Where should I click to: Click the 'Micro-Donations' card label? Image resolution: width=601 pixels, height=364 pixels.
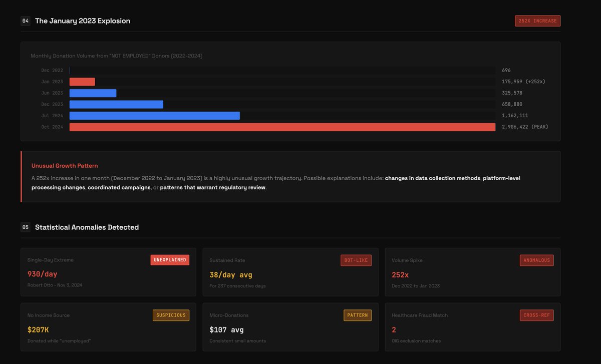point(229,315)
